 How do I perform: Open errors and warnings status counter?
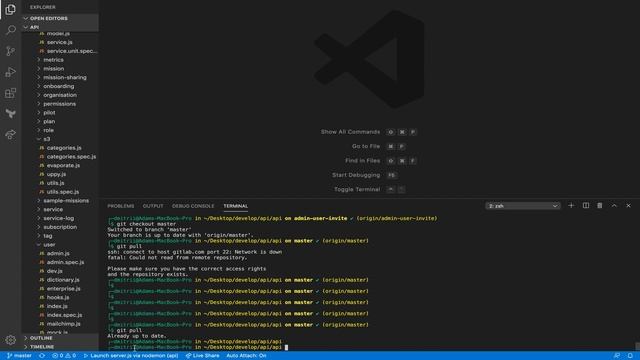pyautogui.click(x=64, y=356)
